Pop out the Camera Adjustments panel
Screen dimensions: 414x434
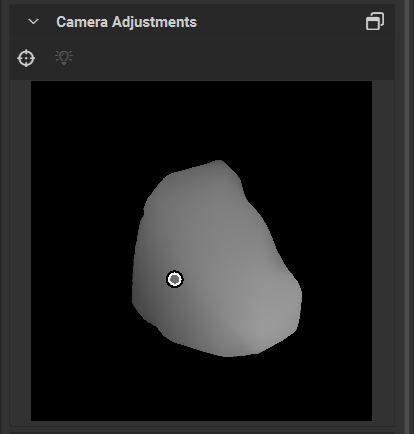pyautogui.click(x=375, y=22)
